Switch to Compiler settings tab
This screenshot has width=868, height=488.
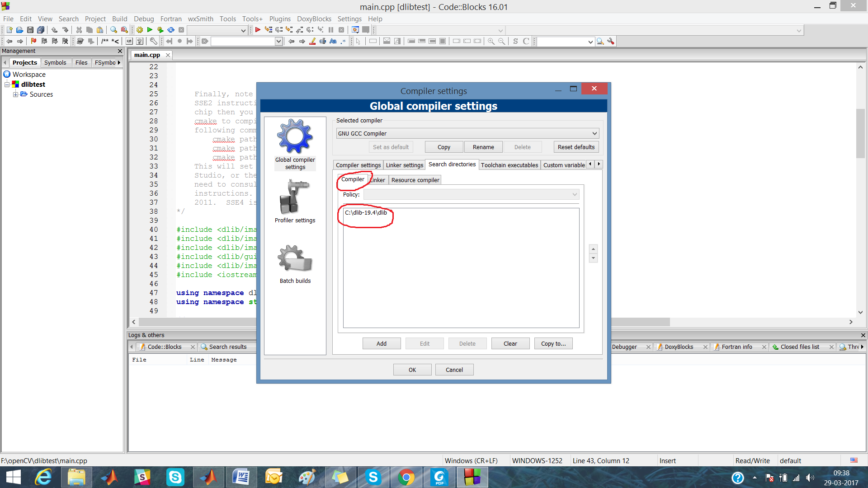coord(358,165)
